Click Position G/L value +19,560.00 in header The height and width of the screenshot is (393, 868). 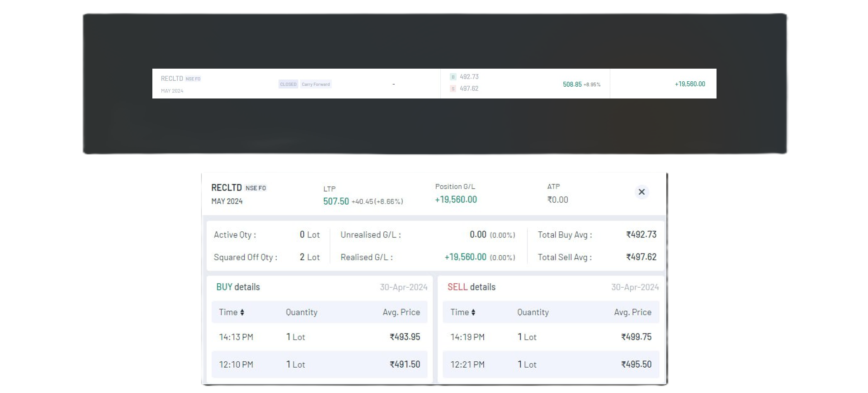coord(456,200)
